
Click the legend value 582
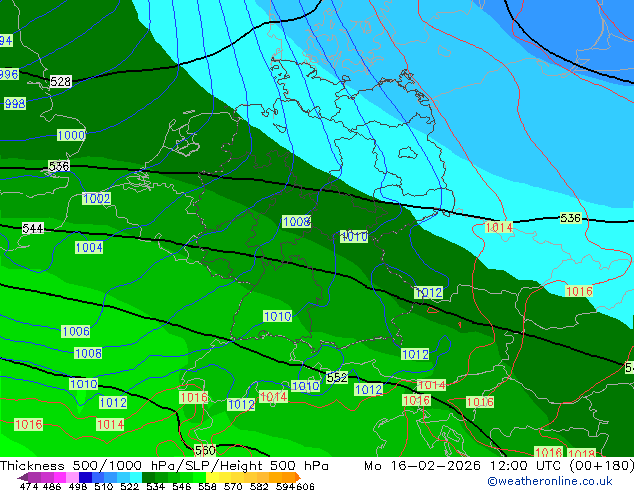pyautogui.click(x=259, y=486)
